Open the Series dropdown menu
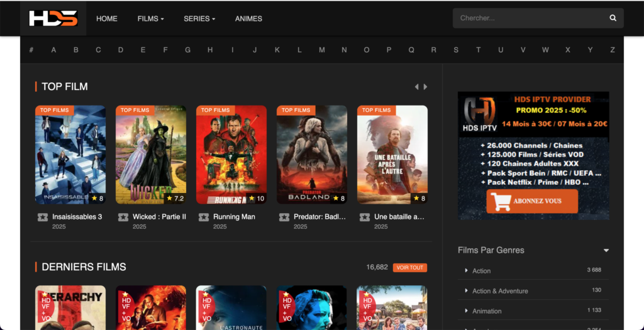 tap(199, 19)
